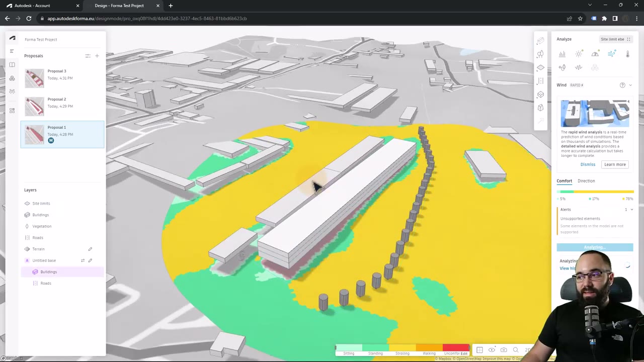Toggle Site limits layer visibility
The width and height of the screenshot is (644, 362).
click(x=27, y=204)
